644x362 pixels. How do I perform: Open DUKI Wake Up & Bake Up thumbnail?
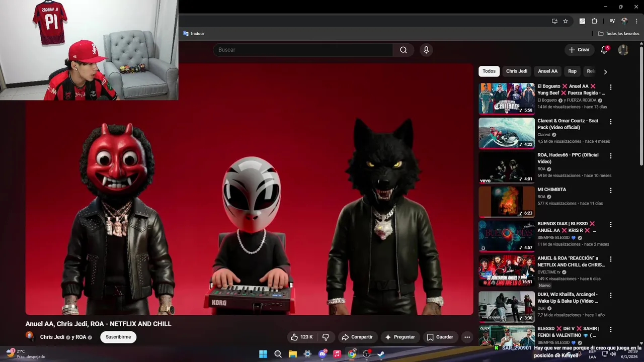[x=507, y=307]
